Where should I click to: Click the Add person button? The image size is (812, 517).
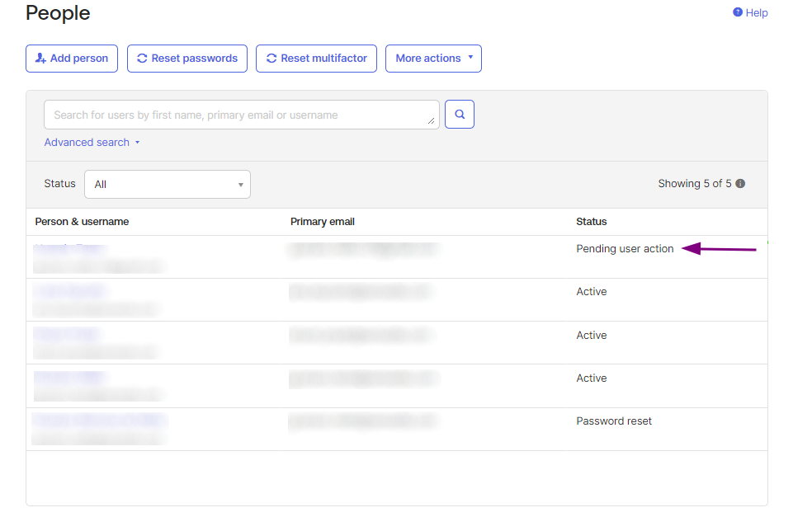coord(72,58)
